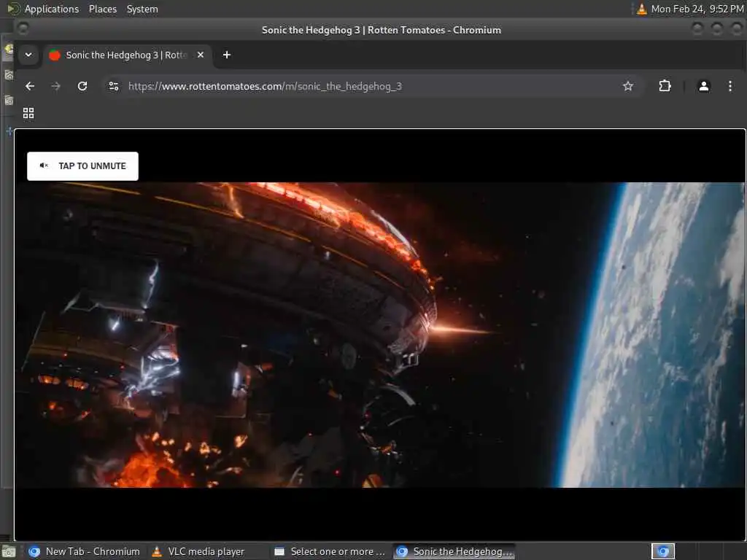Close the Sonic the Hedgehog 3 tab
Image resolution: width=747 pixels, height=560 pixels.
click(201, 55)
